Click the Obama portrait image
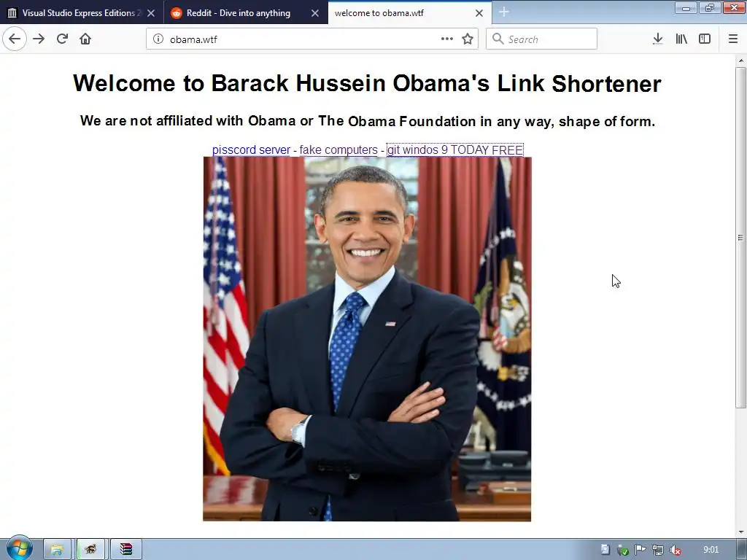Screen dimensions: 747x560 pos(367,339)
